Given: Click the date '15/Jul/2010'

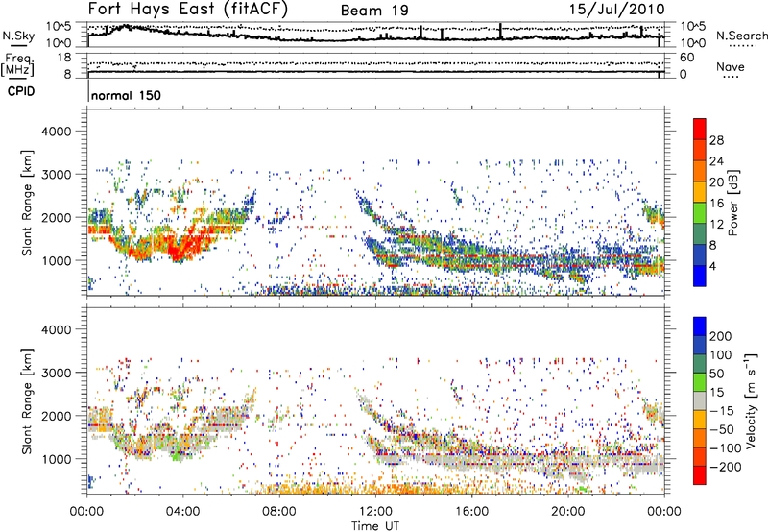Looking at the screenshot, I should [616, 10].
